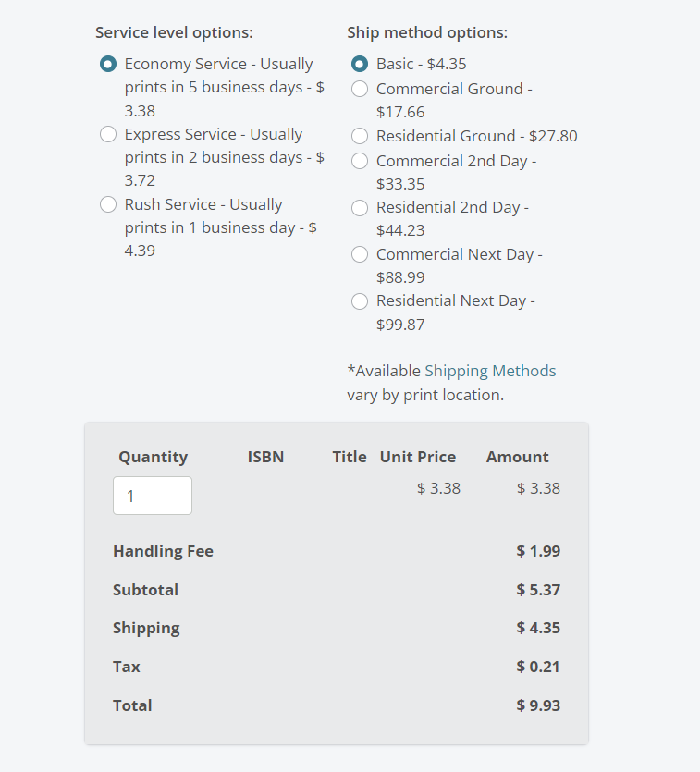Choose Commercial Ground shipping
700x772 pixels.
tap(359, 89)
